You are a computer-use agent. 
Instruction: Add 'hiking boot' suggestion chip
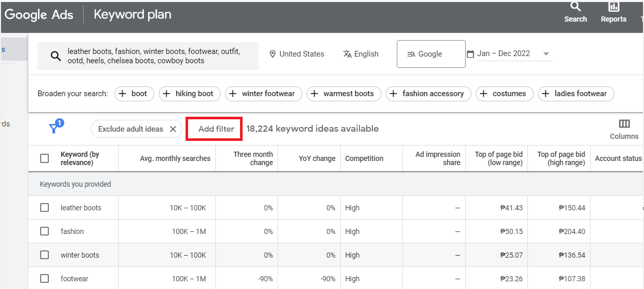point(190,94)
